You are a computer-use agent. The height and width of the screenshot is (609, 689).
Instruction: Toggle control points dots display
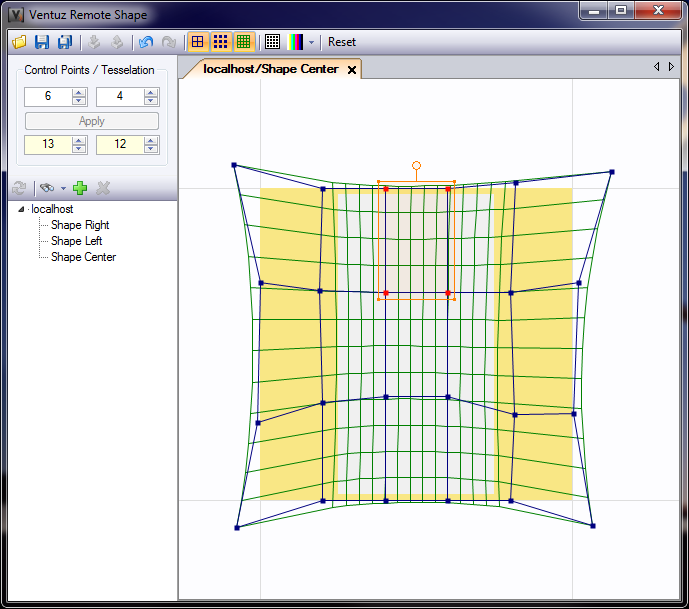coord(220,42)
